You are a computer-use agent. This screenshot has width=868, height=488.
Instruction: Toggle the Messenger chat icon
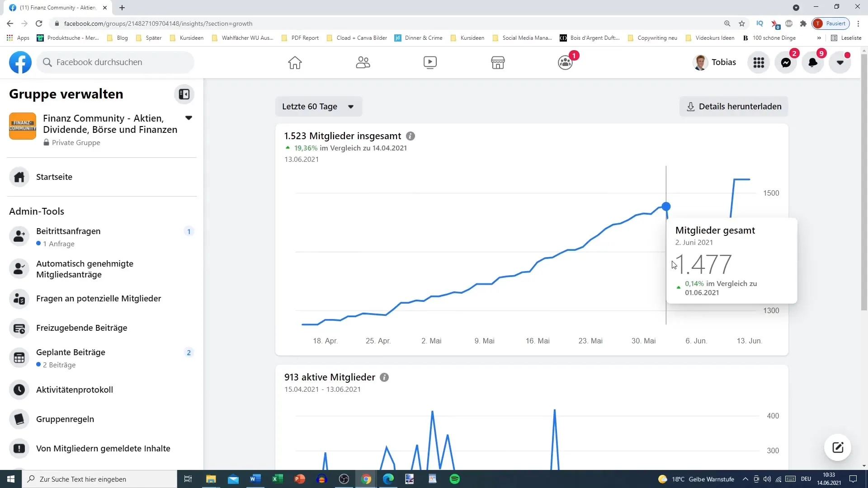pos(788,62)
